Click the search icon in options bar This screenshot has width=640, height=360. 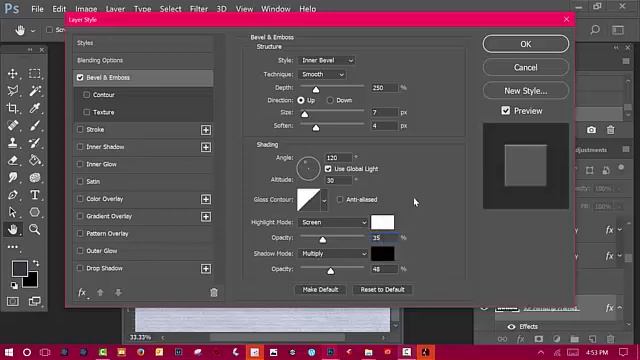point(595,30)
